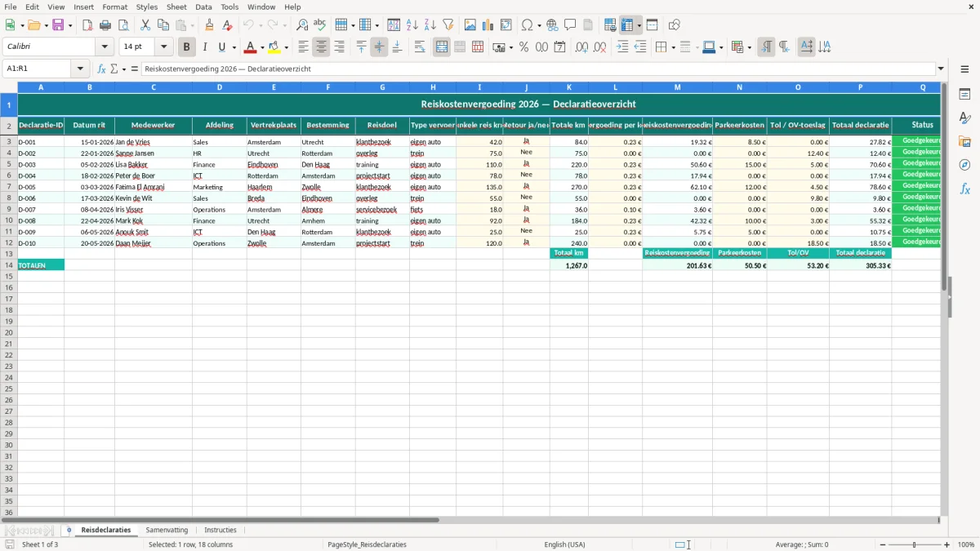Screen dimensions: 980x551
Task: Expand font color dropdown arrow
Action: pos(262,47)
